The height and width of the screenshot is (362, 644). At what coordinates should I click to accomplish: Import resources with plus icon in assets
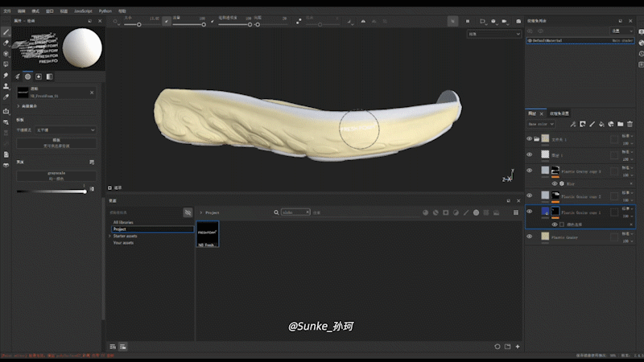coord(518,347)
